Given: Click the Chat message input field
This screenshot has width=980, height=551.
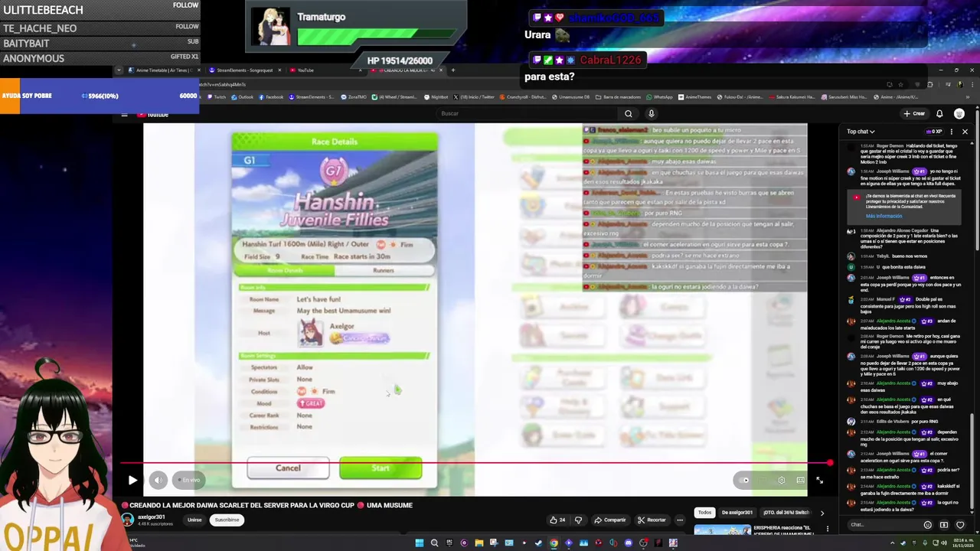Looking at the screenshot, I should 884,525.
